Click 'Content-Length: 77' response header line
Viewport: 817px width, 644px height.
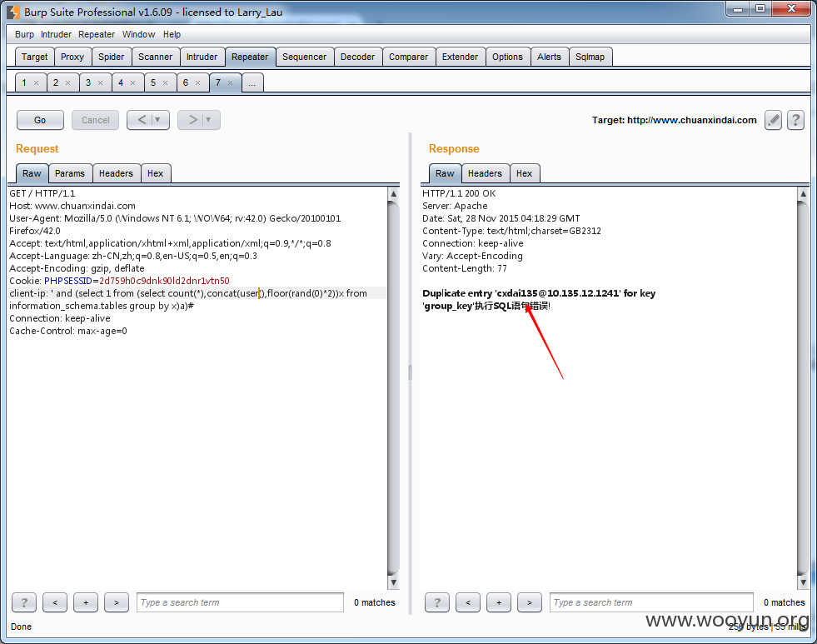465,268
